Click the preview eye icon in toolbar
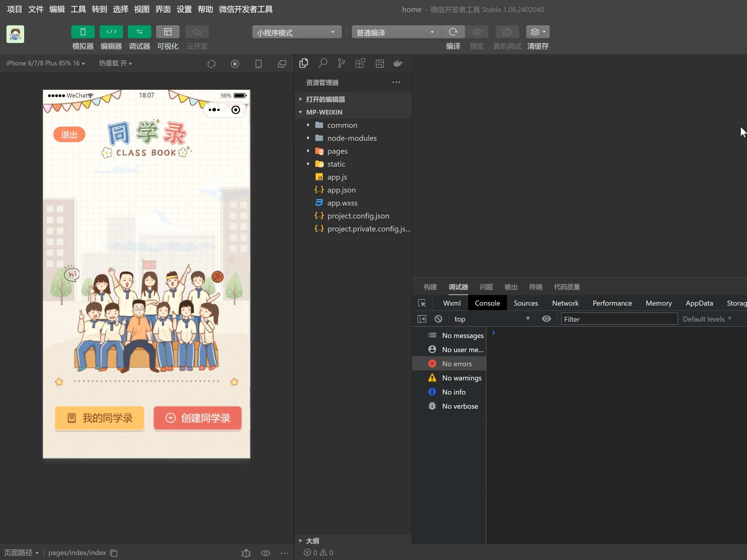The width and height of the screenshot is (747, 560). [x=477, y=32]
